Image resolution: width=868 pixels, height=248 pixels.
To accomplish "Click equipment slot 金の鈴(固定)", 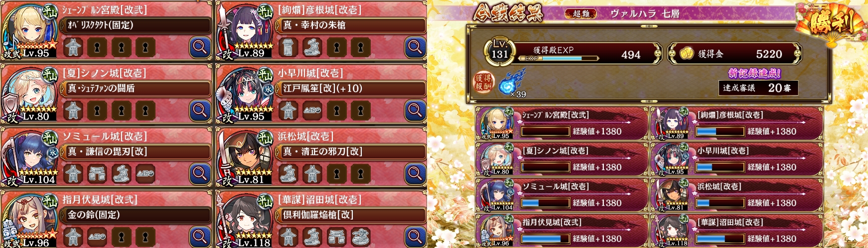I will pos(136,215).
